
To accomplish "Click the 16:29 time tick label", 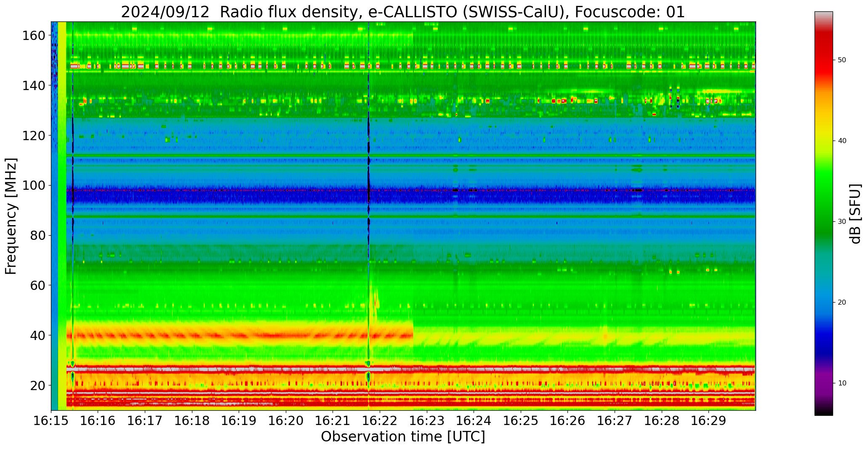I will click(708, 420).
